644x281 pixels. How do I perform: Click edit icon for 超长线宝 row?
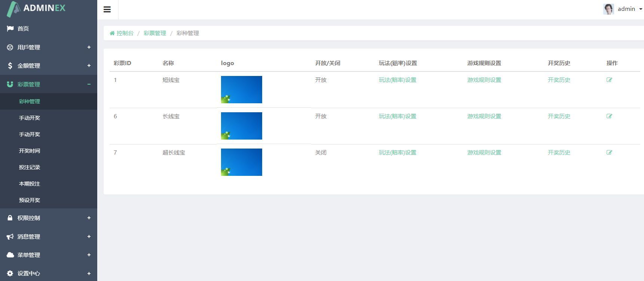coord(609,152)
